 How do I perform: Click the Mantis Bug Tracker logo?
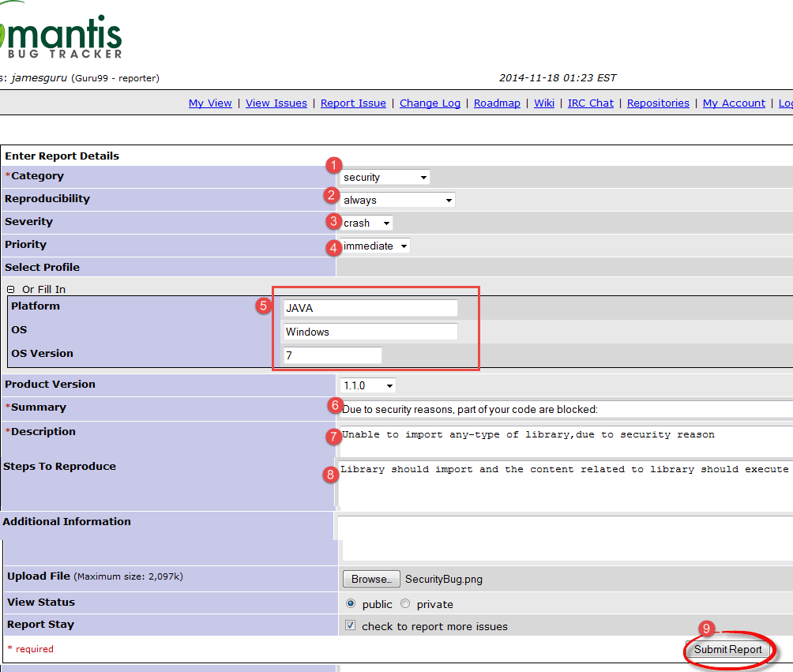(62, 36)
